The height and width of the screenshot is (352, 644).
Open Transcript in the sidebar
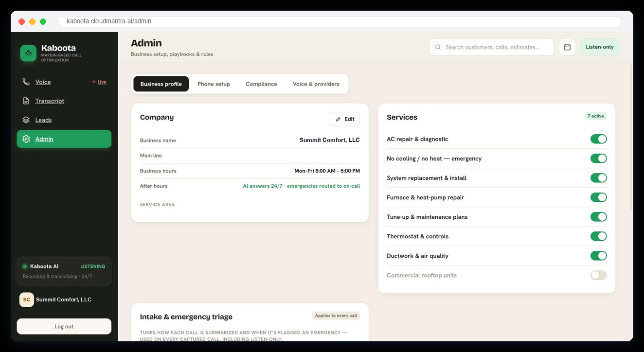(x=64, y=101)
